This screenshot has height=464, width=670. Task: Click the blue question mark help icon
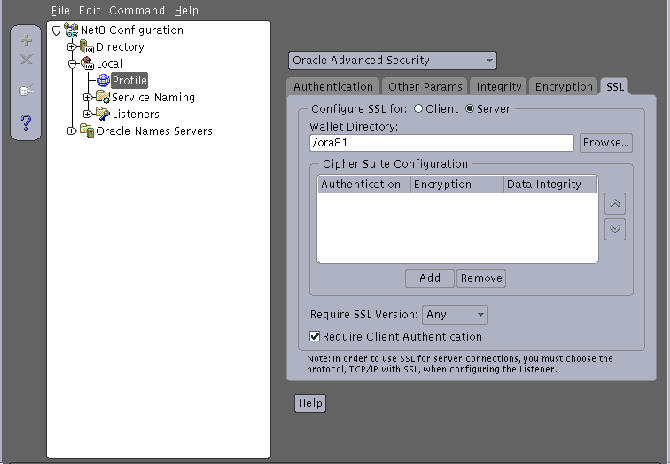tap(26, 123)
